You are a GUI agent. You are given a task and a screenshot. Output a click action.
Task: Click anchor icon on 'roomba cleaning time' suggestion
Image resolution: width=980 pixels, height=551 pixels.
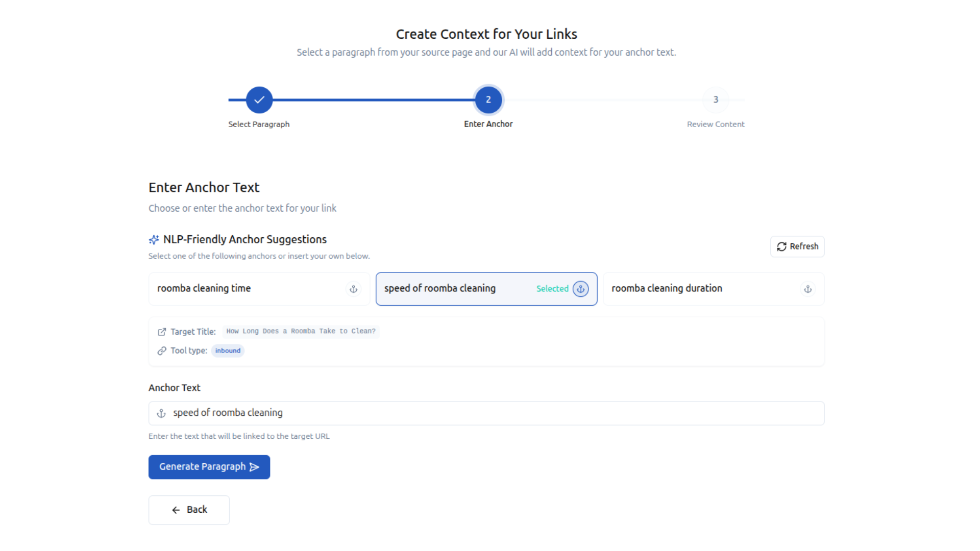click(x=353, y=289)
